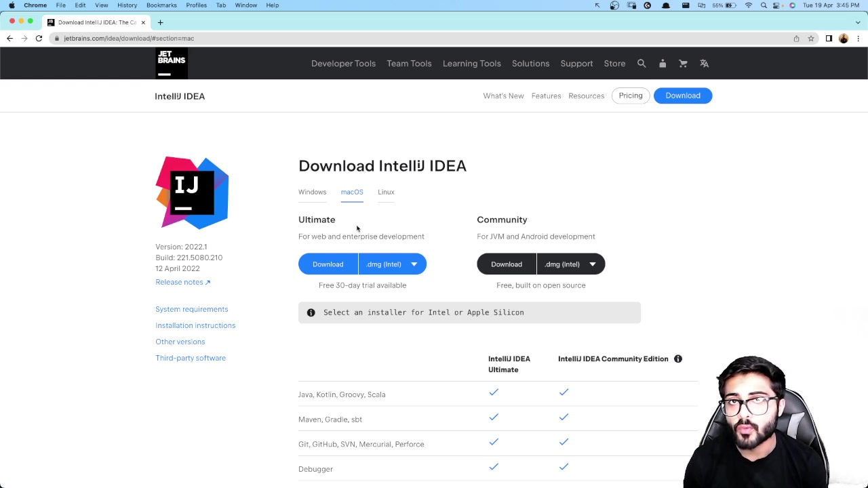Open Resources link
Viewport: 868px width, 488px height.
click(586, 96)
